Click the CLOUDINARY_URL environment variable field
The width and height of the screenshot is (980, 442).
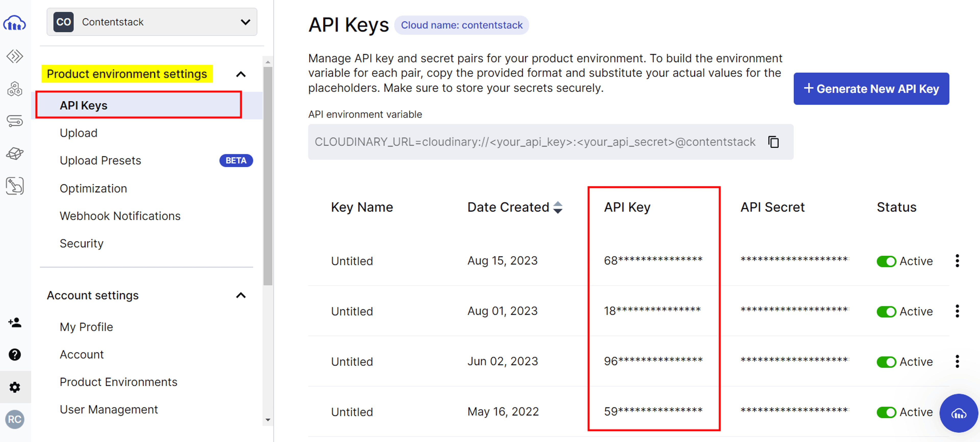pos(550,142)
